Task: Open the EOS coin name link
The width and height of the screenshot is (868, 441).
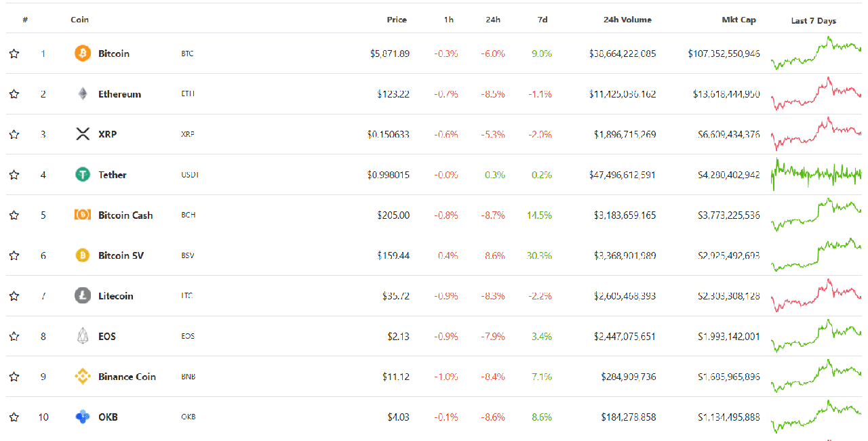Action: click(x=107, y=336)
